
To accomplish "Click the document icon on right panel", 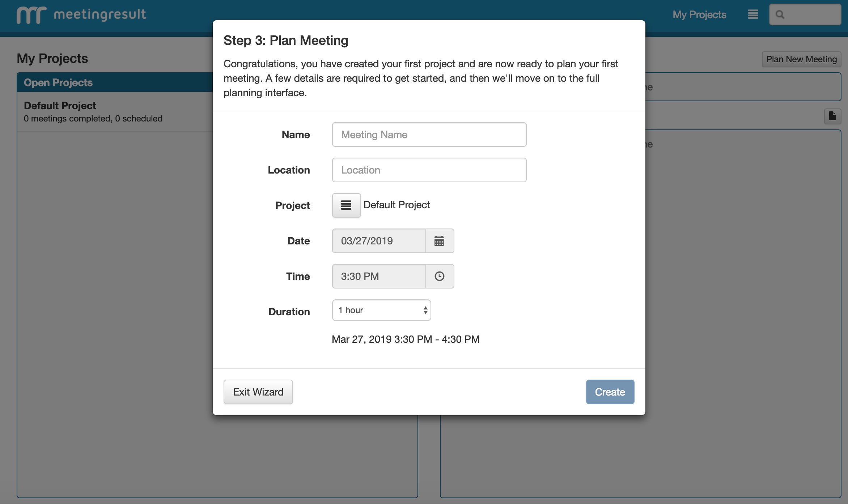I will pyautogui.click(x=832, y=116).
